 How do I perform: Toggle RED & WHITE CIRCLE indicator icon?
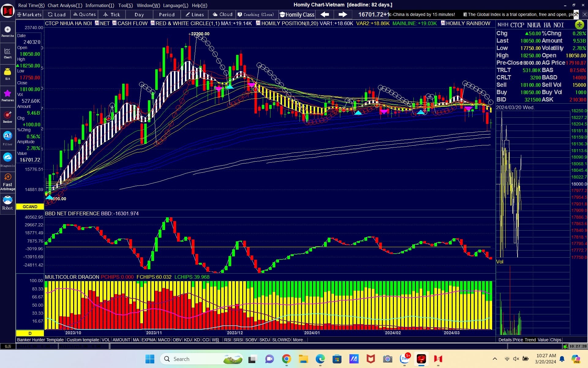tap(153, 23)
